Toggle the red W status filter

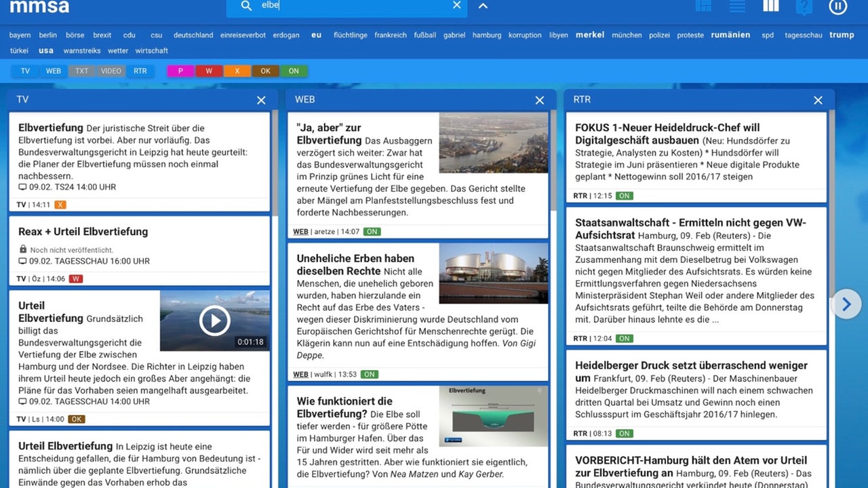click(x=210, y=70)
